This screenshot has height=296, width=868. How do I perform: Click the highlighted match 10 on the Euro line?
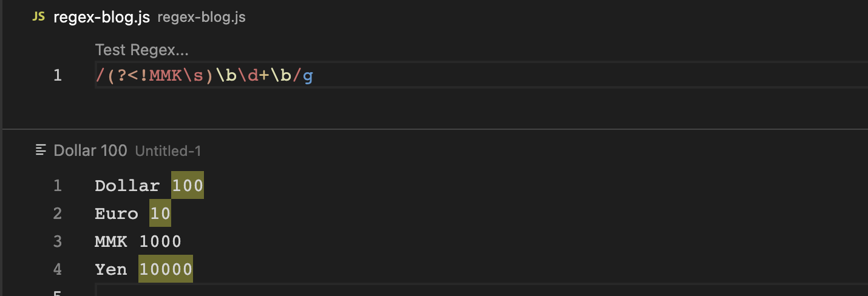[160, 214]
